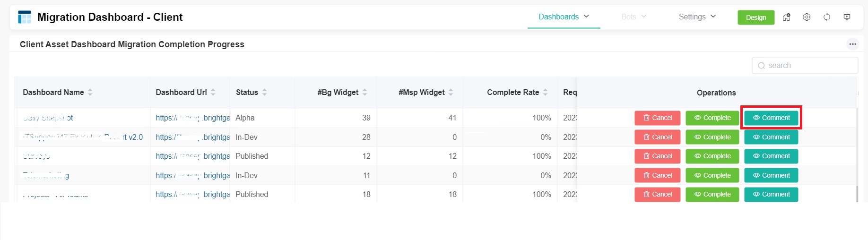Click the Migration Dashboard logo icon

[25, 17]
